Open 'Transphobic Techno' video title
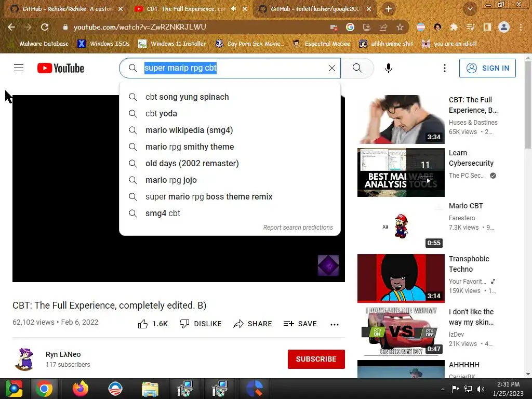The image size is (532, 399). (469, 264)
